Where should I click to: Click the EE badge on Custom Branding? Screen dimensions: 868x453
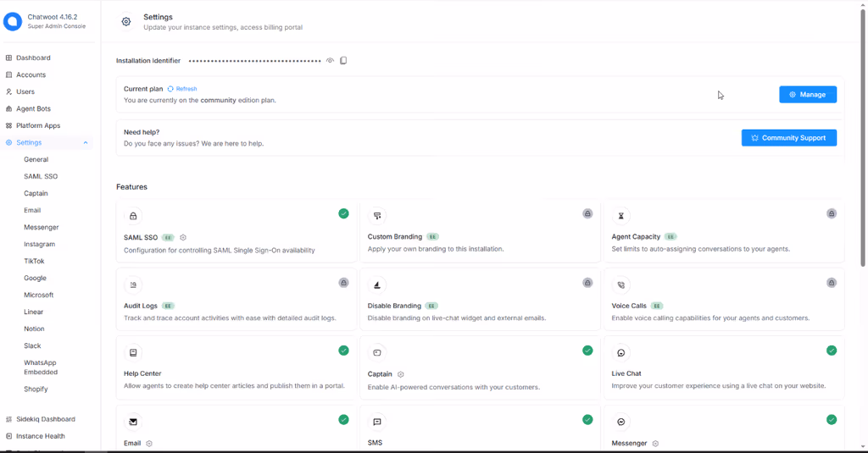[x=433, y=237]
